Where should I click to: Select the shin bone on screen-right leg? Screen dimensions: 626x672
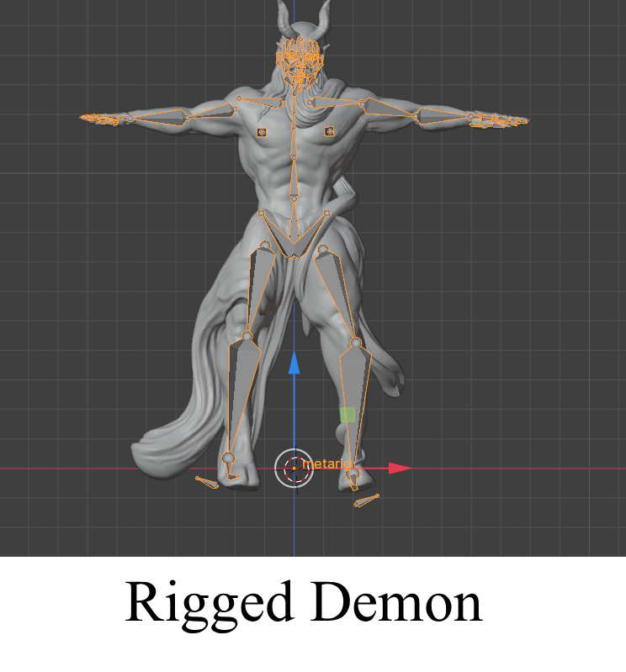click(355, 404)
